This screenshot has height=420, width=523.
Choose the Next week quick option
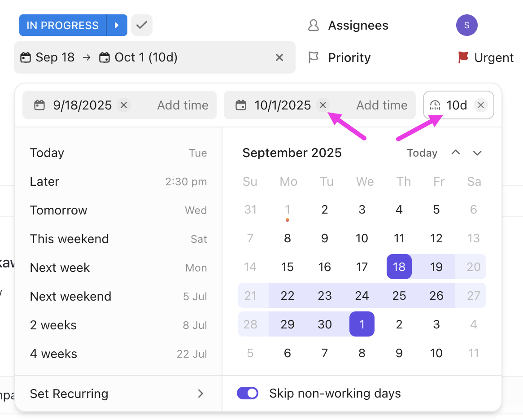point(60,267)
